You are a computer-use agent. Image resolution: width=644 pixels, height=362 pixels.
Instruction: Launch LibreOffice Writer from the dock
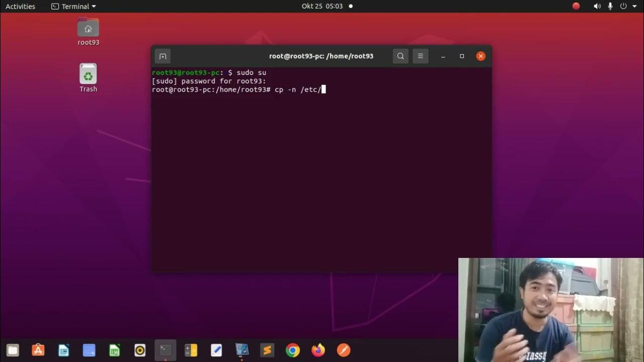[63, 350]
